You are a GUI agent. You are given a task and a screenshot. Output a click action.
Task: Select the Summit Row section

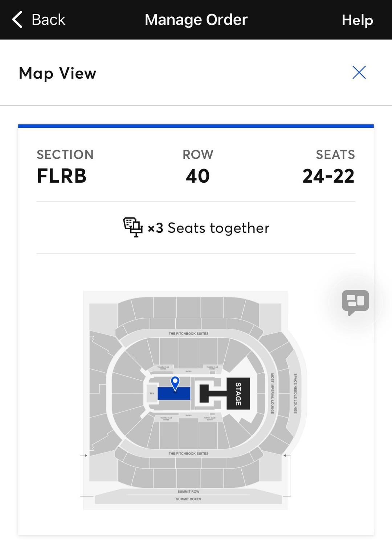tap(188, 492)
